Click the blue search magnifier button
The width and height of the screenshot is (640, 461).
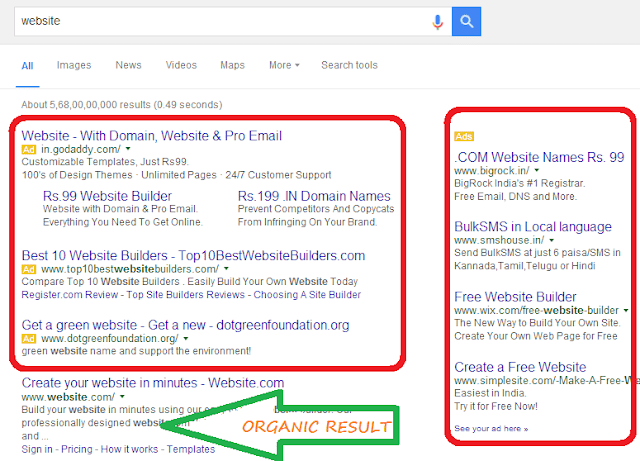tap(467, 21)
